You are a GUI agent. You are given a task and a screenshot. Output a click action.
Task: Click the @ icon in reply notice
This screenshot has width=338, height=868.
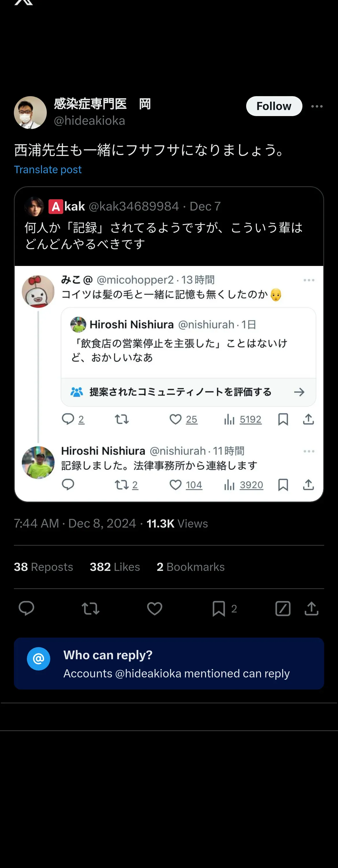tap(38, 658)
